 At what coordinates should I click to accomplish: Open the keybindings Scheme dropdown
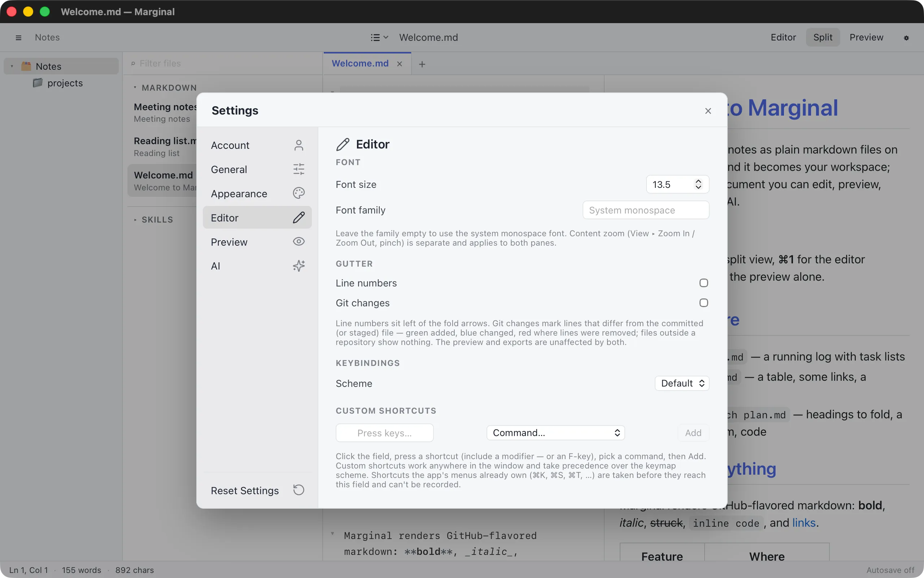(682, 383)
